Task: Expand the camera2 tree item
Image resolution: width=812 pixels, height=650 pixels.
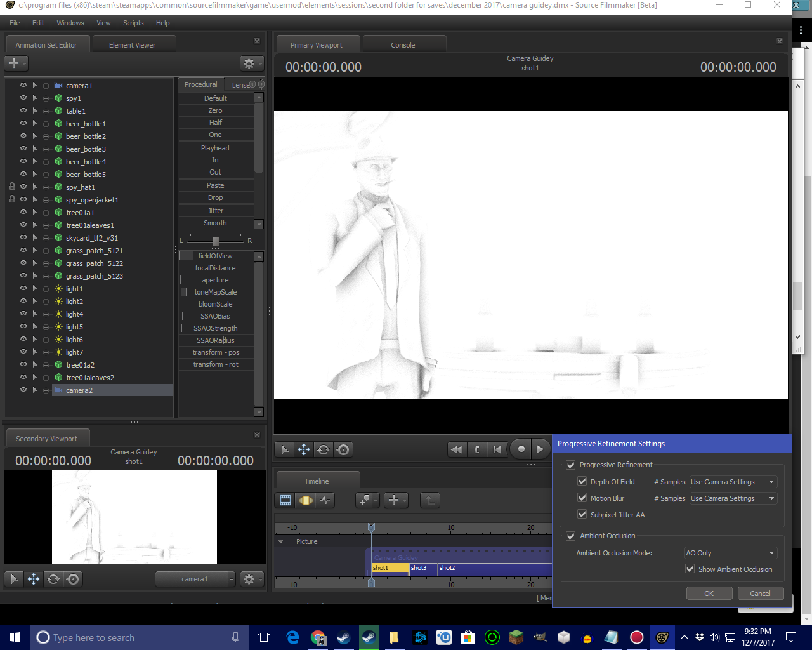Action: point(46,390)
